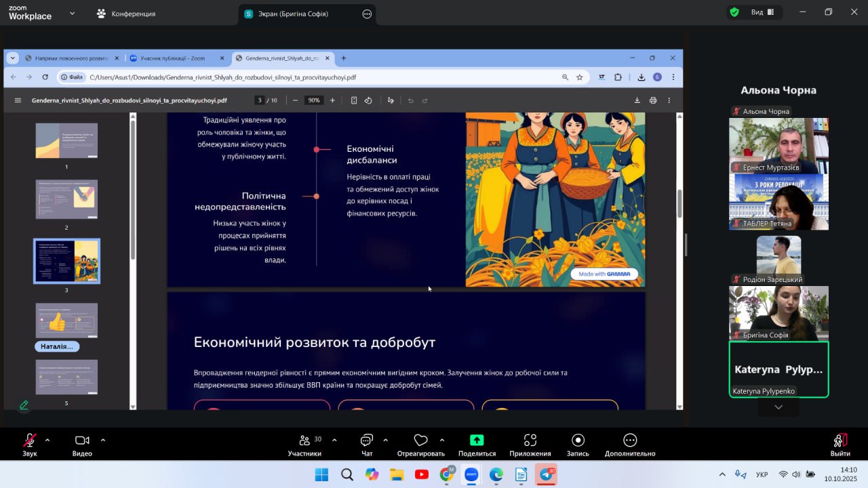Click the green Share screen icon
Image resolution: width=868 pixels, height=488 pixels.
(477, 441)
